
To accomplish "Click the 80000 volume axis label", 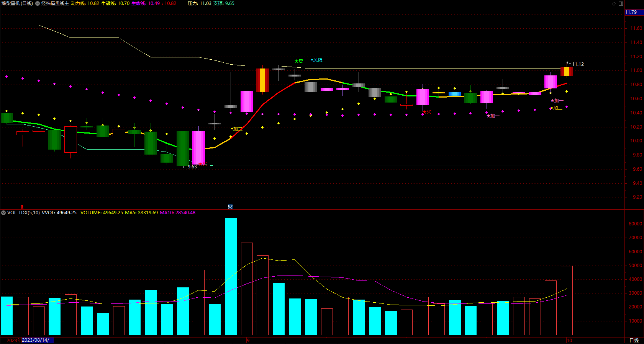I will click(x=635, y=224).
